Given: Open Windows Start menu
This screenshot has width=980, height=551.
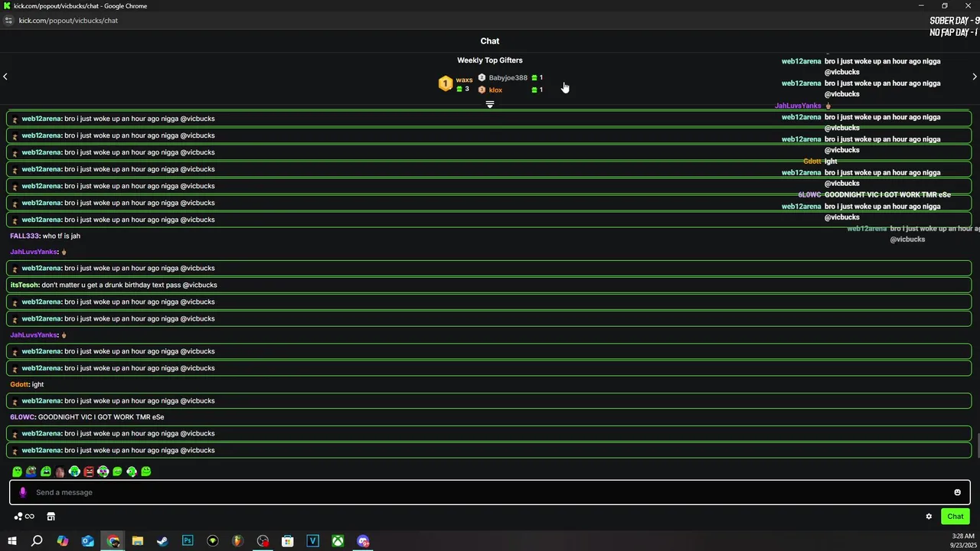Looking at the screenshot, I should (x=11, y=541).
